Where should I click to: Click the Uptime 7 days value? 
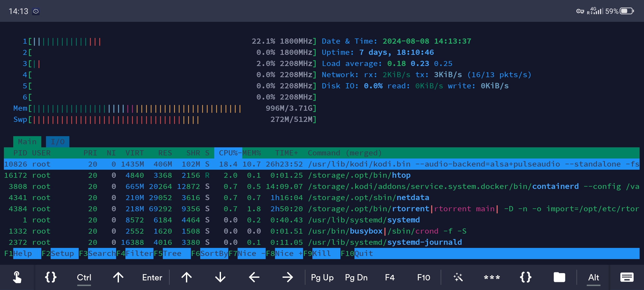coord(397,52)
